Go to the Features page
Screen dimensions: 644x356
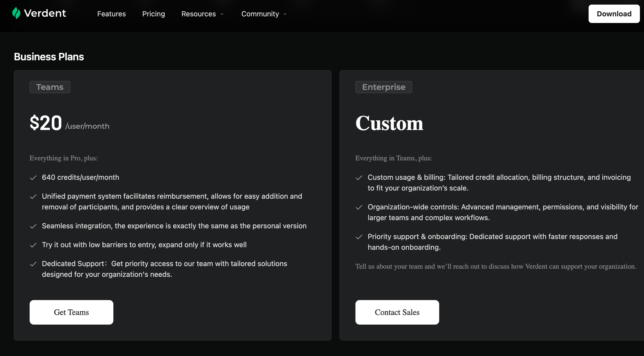pyautogui.click(x=111, y=14)
